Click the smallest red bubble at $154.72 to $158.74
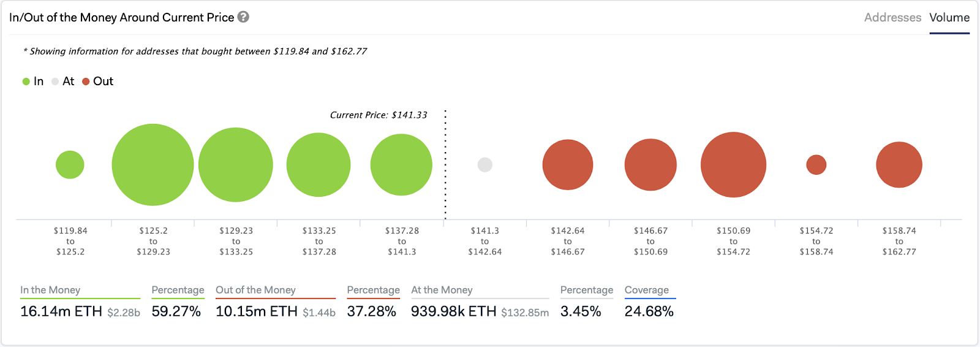This screenshot has height=347, width=980. 816,165
